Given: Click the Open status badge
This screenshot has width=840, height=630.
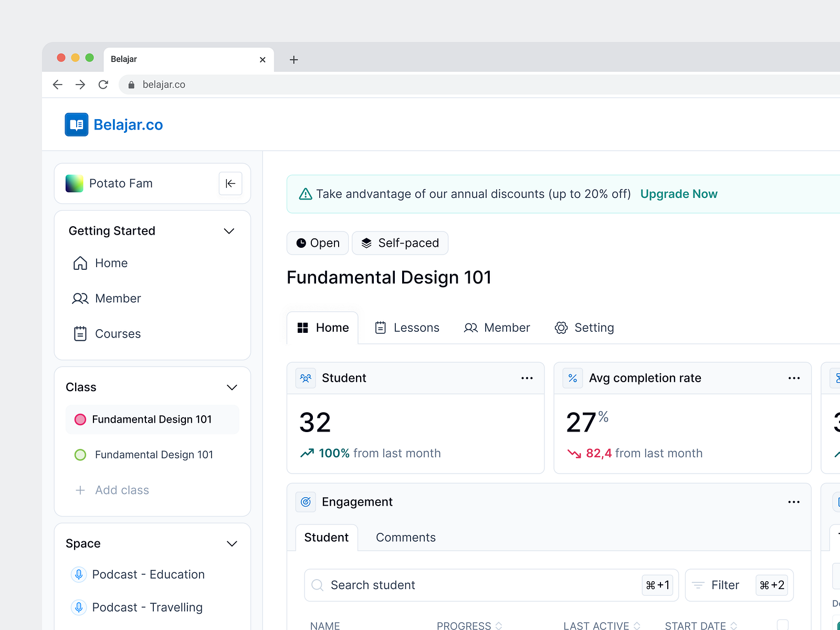Looking at the screenshot, I should point(317,243).
